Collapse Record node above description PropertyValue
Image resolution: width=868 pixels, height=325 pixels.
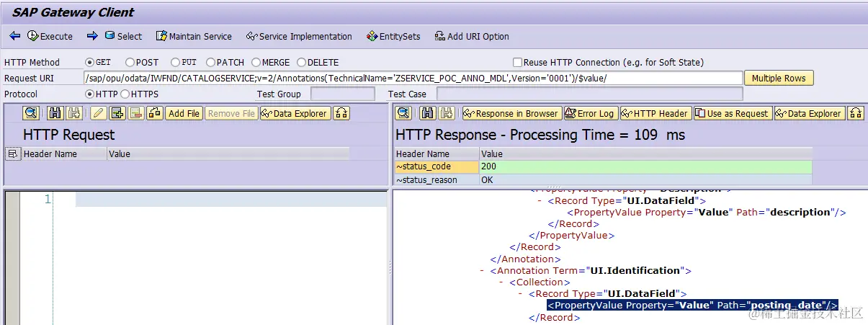[540, 201]
